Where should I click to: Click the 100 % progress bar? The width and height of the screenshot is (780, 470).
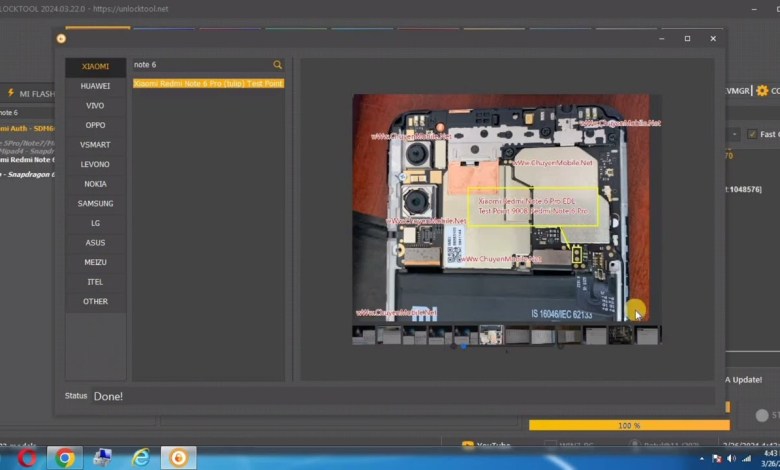click(x=629, y=425)
